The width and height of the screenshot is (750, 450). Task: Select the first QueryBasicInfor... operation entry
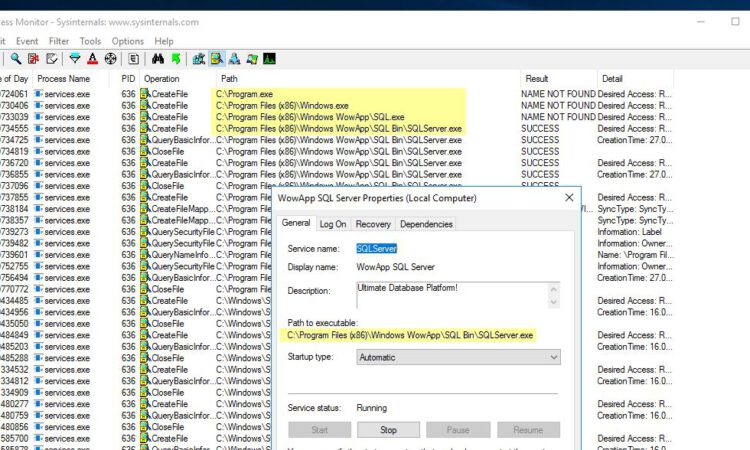pyautogui.click(x=177, y=140)
